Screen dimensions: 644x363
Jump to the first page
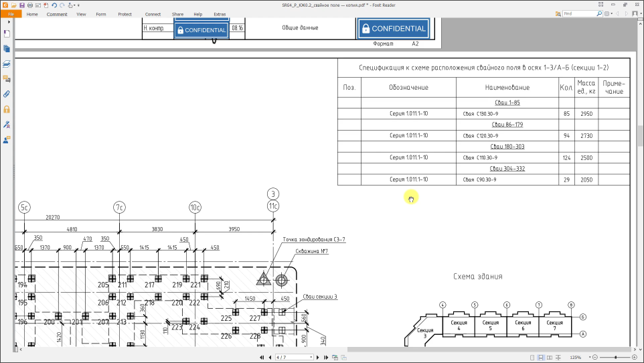tap(262, 358)
